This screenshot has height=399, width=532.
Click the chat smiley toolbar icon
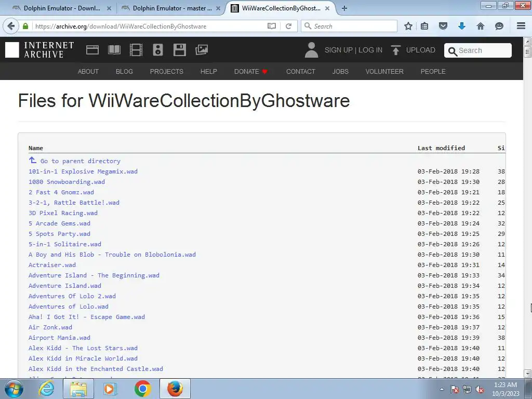pos(499,26)
